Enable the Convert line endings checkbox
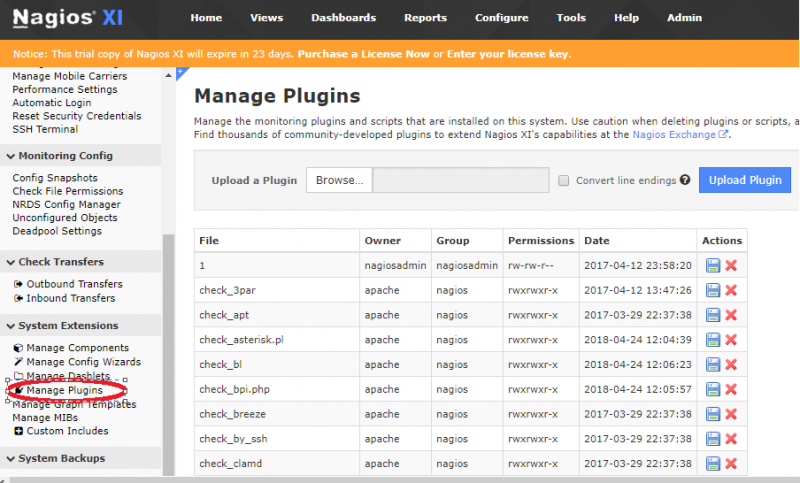The width and height of the screenshot is (800, 483). [563, 181]
